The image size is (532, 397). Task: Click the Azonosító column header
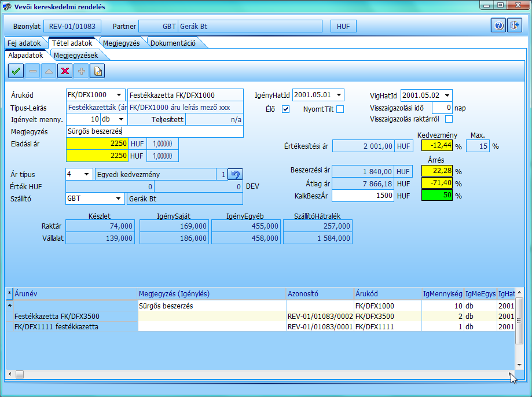coord(320,293)
